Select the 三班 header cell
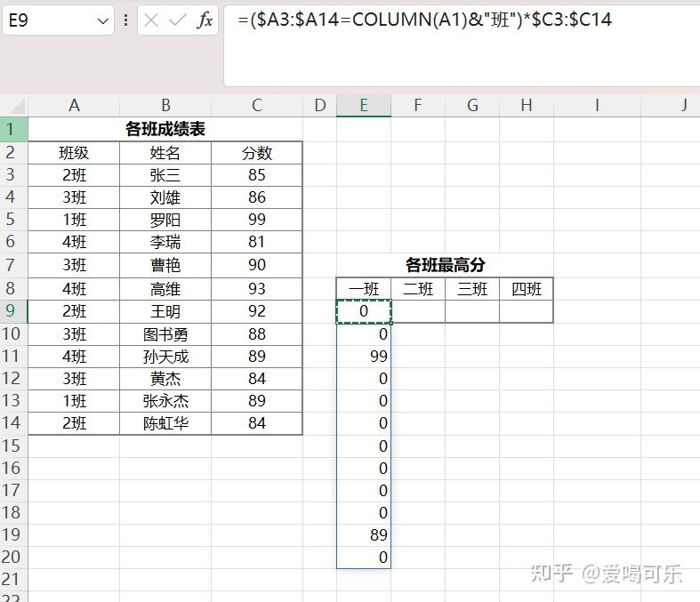This screenshot has width=700, height=602. click(x=472, y=289)
